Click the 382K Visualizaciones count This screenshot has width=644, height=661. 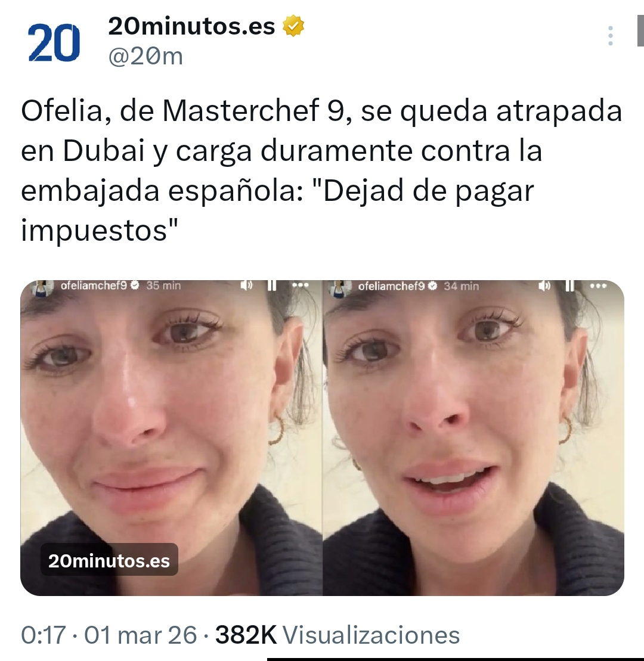(x=338, y=635)
